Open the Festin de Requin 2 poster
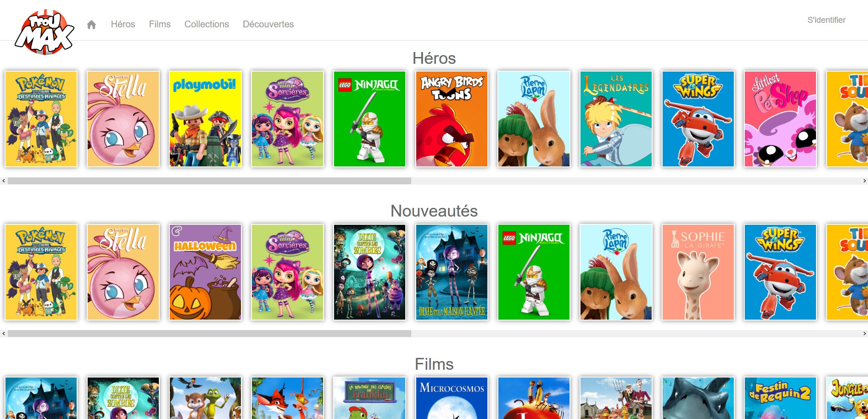Viewport: 868px width, 419px height. [x=780, y=398]
